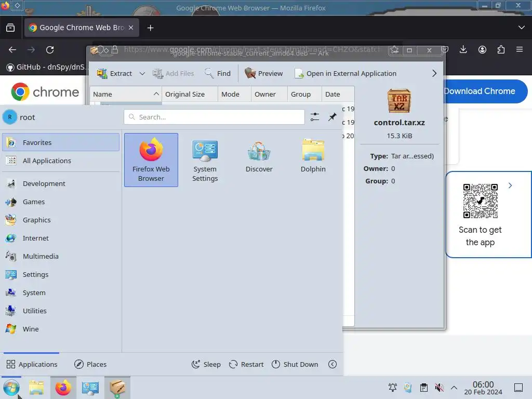Click Download Chrome button in Firefox
Image resolution: width=532 pixels, height=399 pixels.
[x=486, y=91]
